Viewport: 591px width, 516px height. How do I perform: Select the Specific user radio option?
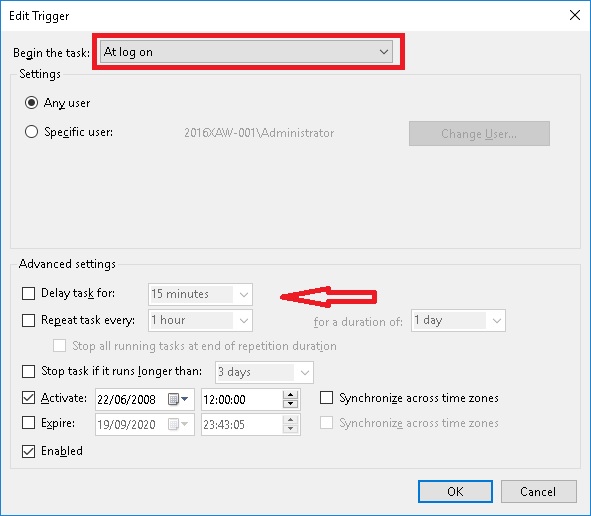click(31, 132)
